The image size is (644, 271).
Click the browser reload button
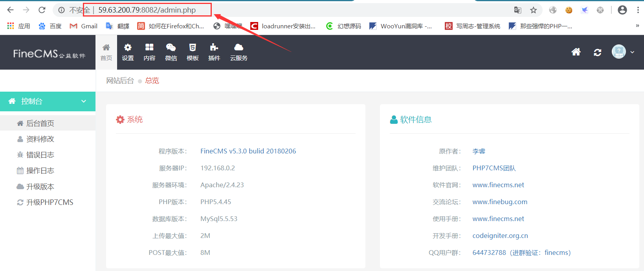coord(42,10)
